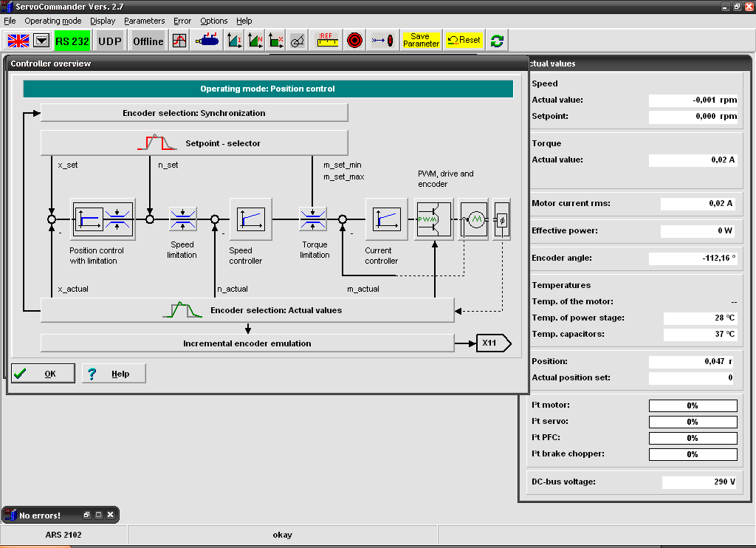Screen dimensions: 756x548
Task: Click the greyed angle encoder toolbar icon
Action: 298,41
